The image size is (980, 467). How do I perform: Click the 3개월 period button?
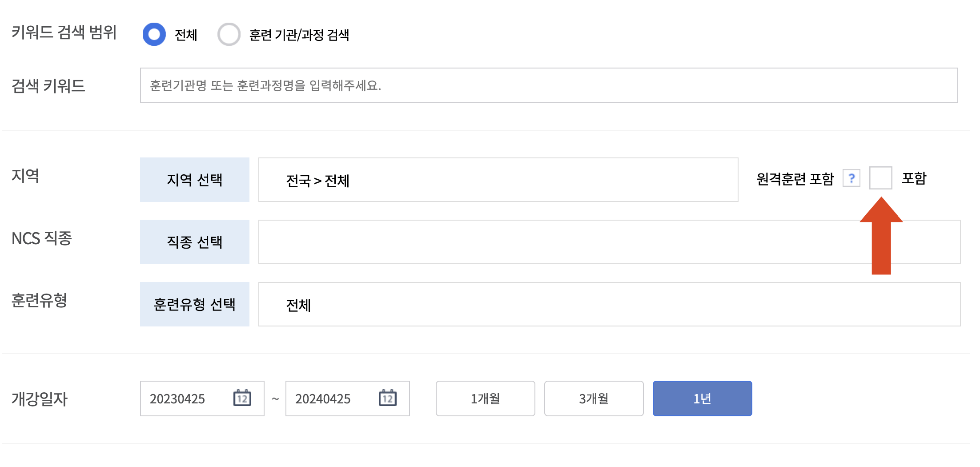point(593,399)
